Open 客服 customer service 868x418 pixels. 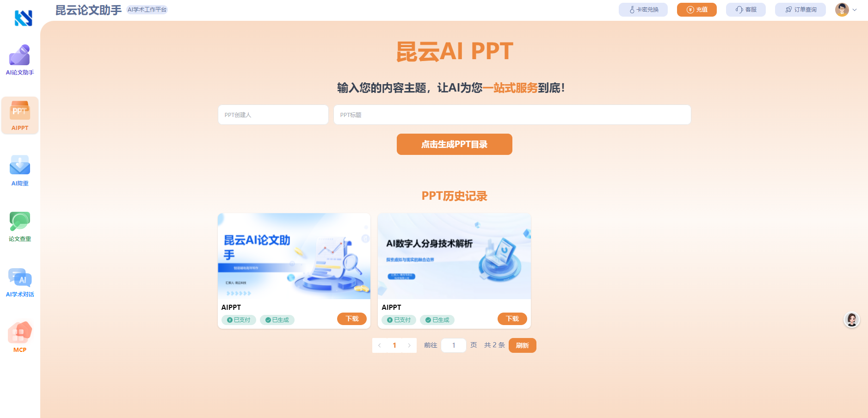tap(745, 10)
